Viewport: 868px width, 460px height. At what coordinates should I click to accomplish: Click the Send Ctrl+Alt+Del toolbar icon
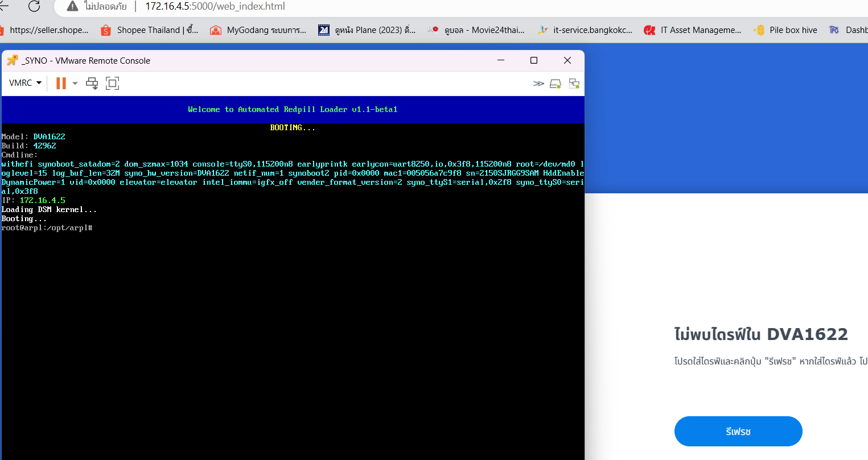[92, 83]
